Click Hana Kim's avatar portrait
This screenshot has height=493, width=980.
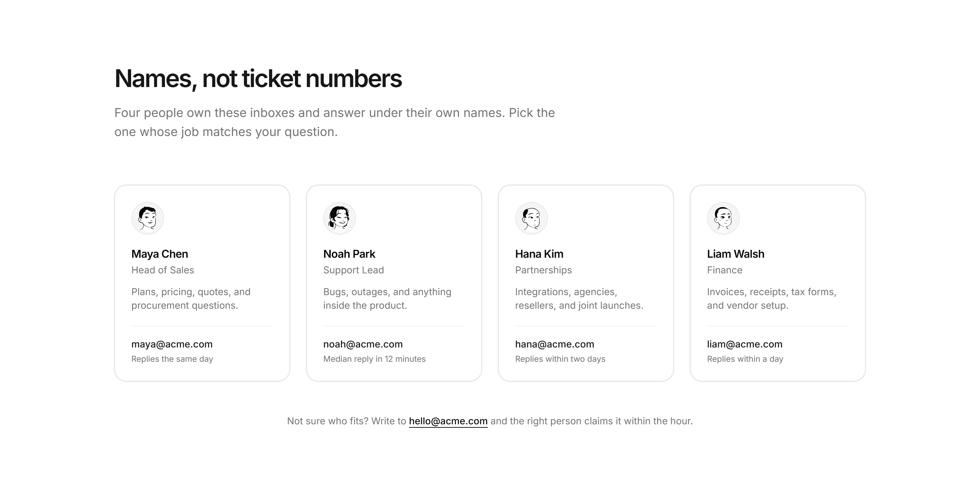click(x=532, y=218)
